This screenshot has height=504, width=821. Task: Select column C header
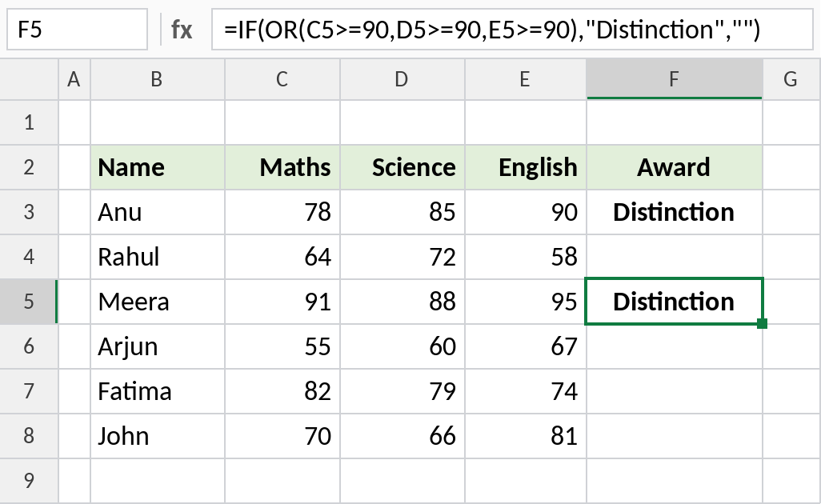(x=282, y=79)
